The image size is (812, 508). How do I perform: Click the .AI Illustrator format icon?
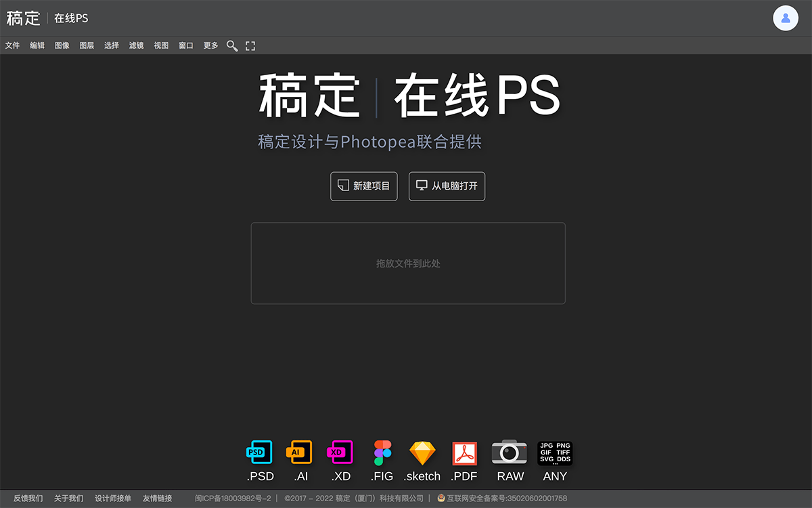tap(300, 452)
